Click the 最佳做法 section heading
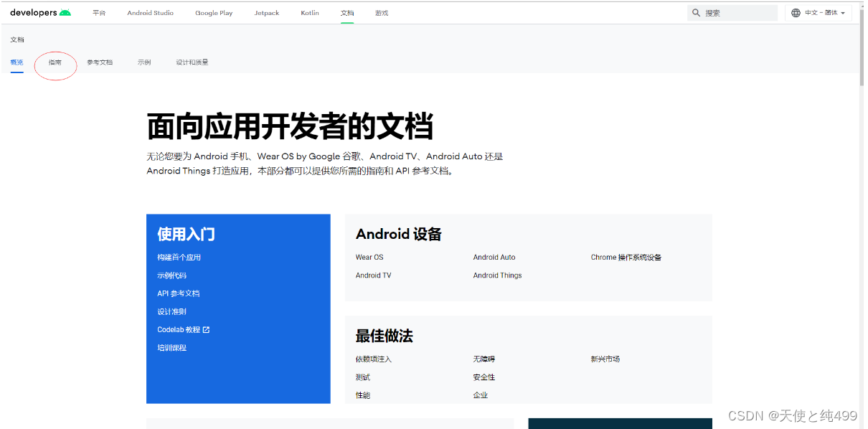Image resolution: width=868 pixels, height=429 pixels. (385, 336)
